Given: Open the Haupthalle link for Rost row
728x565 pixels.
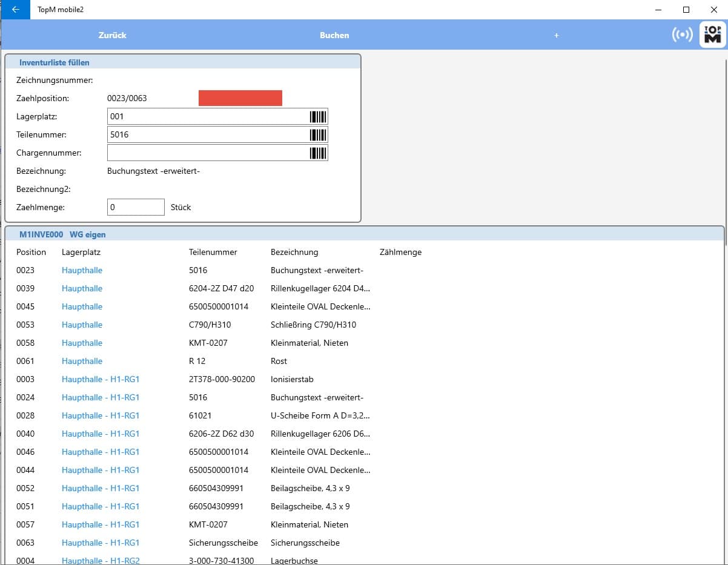Looking at the screenshot, I should (82, 361).
